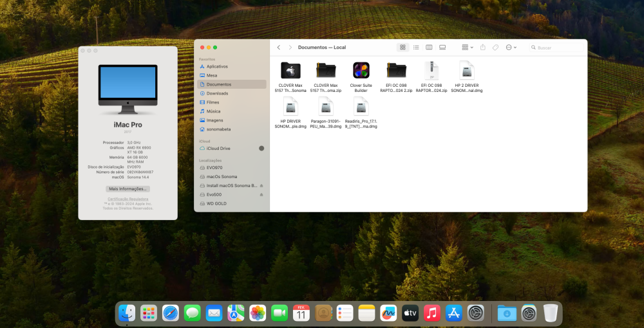This screenshot has width=644, height=328.
Task: Open Launchpad from the Dock
Action: 149,314
